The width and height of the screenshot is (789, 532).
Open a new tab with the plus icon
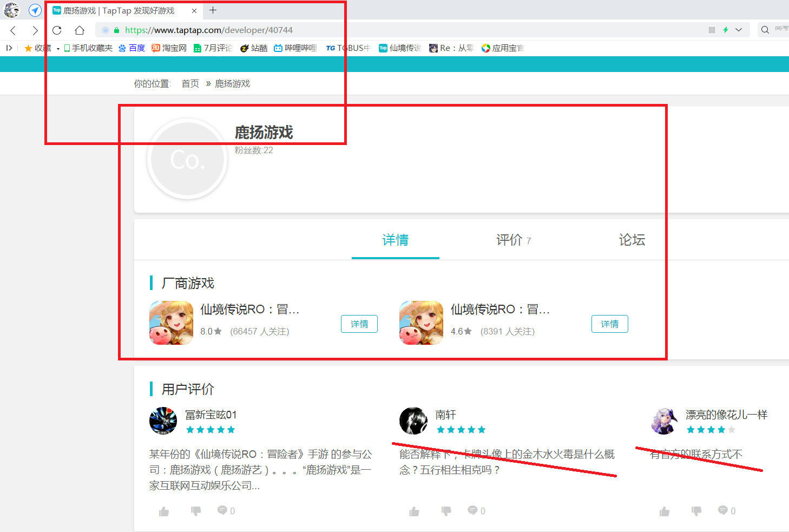pos(213,10)
